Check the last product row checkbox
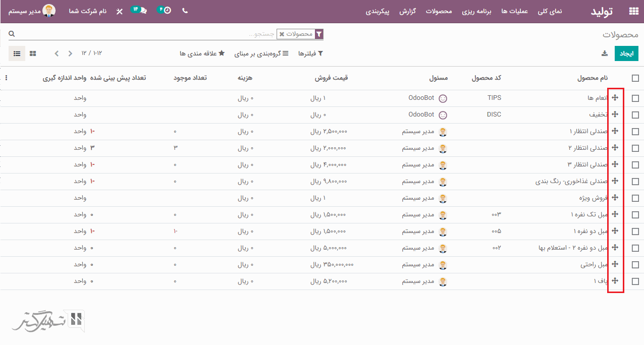644x345 pixels. (635, 281)
